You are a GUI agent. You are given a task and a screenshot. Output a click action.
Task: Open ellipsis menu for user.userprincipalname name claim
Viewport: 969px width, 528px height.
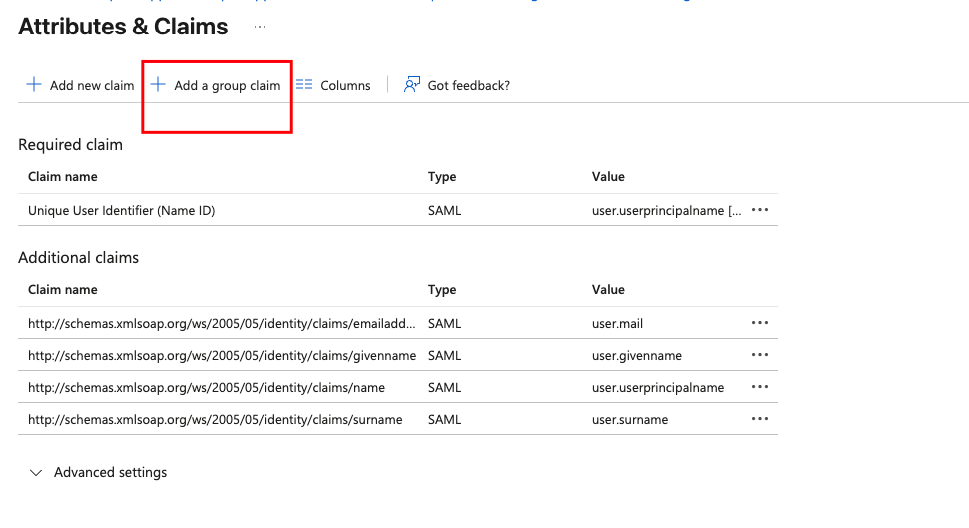point(760,387)
